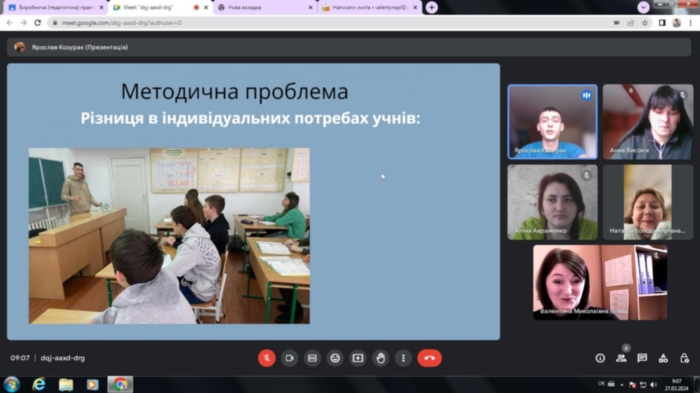Open host controls lock icon
700x393 pixels.
[x=684, y=358]
